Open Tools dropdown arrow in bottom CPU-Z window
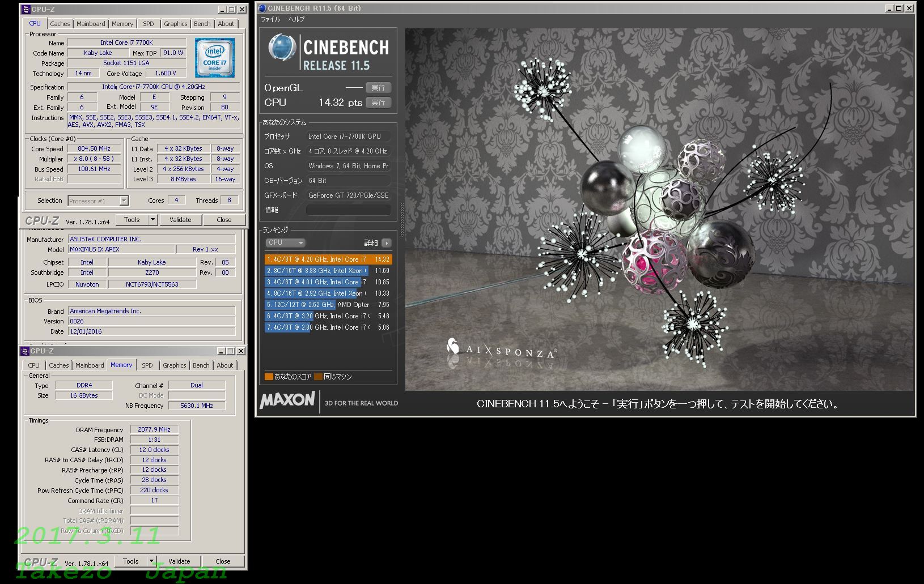The height and width of the screenshot is (584, 924). point(151,561)
